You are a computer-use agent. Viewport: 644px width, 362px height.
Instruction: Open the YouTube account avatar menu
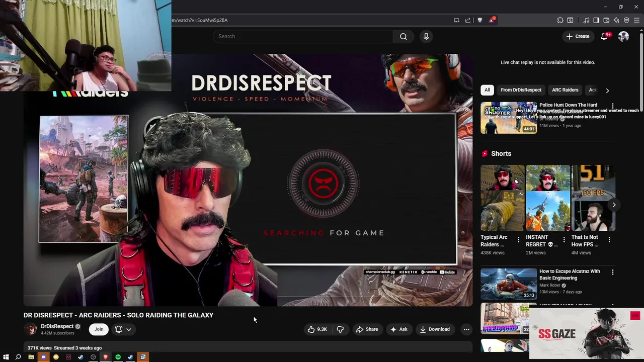pos(623,36)
